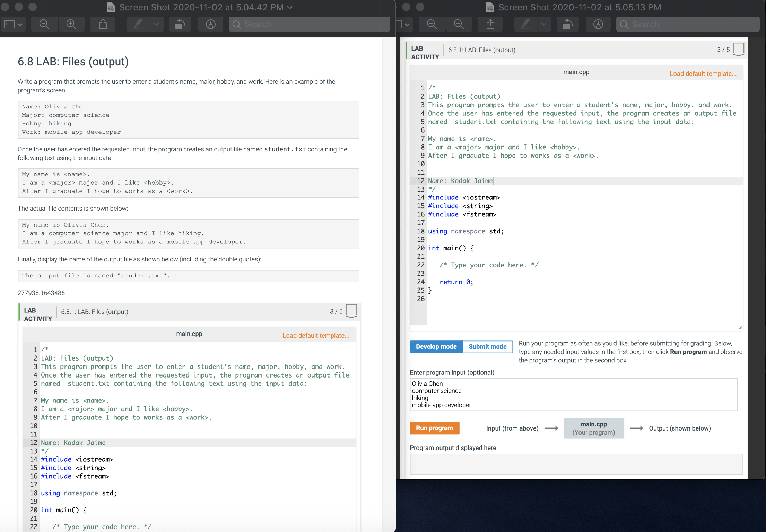Click editor resize handle at bottom-right corner
The height and width of the screenshot is (532, 766).
pyautogui.click(x=740, y=327)
